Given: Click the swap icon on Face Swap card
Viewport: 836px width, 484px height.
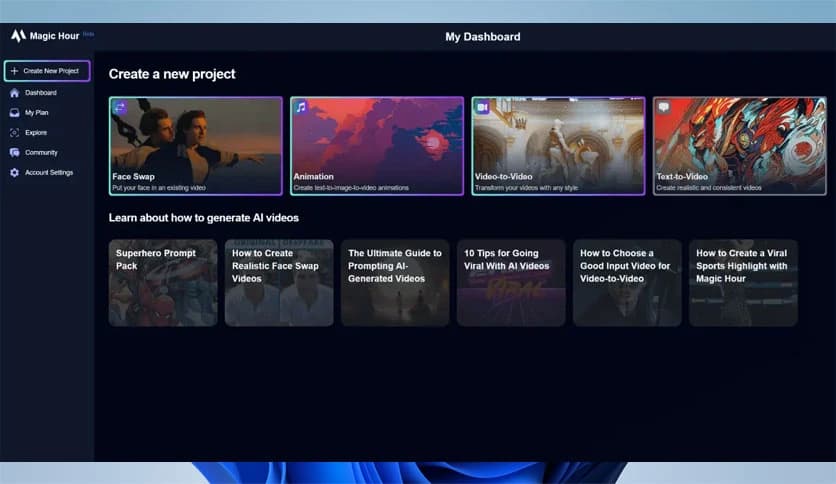Looking at the screenshot, I should point(119,107).
